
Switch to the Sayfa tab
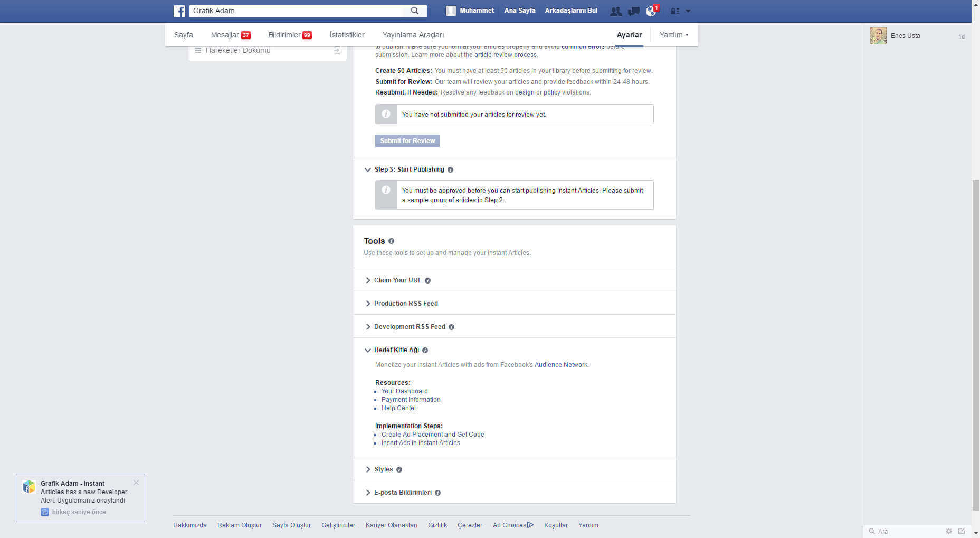click(x=184, y=35)
